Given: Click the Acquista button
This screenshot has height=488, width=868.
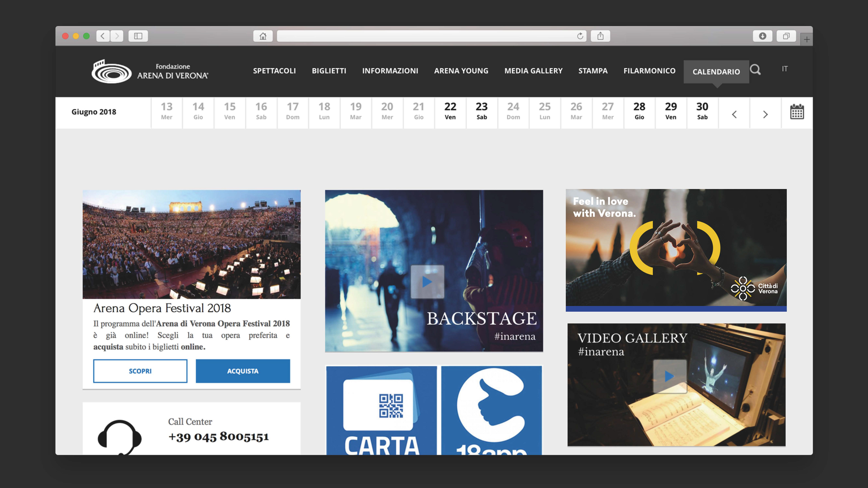Looking at the screenshot, I should point(243,371).
